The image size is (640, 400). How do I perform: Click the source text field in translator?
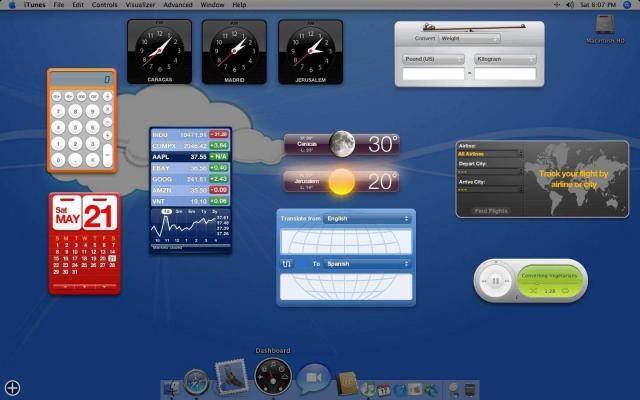[x=346, y=241]
